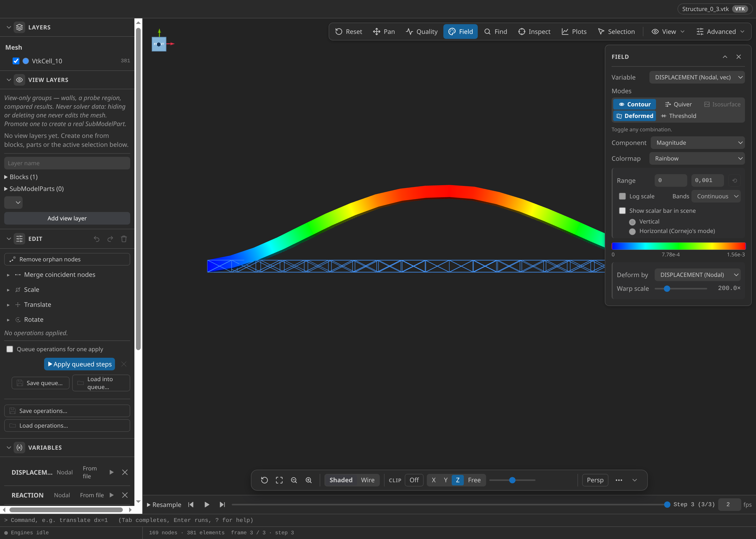Image resolution: width=756 pixels, height=539 pixels.
Task: Click Apply queued steps button
Action: coord(80,364)
